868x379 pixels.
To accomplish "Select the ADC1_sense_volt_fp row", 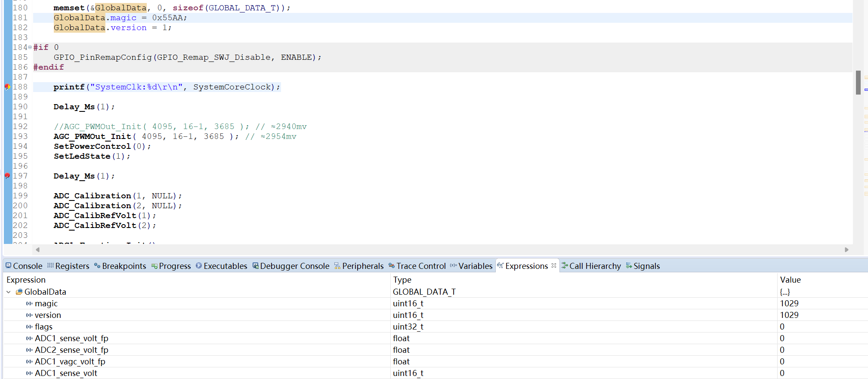I will click(x=436, y=338).
